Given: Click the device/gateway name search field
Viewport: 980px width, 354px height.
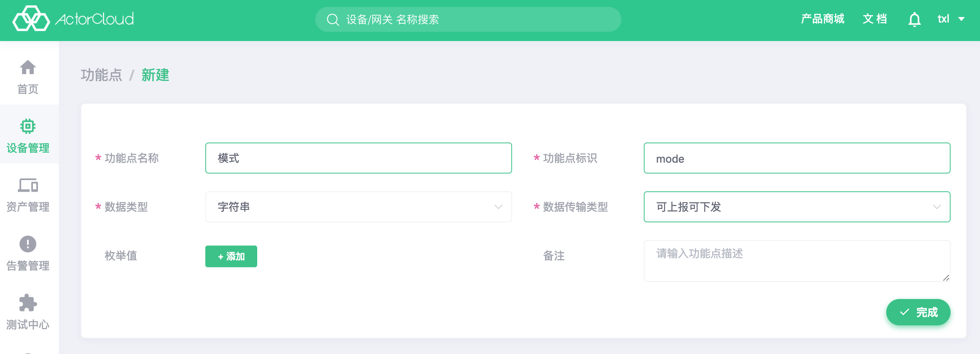Looking at the screenshot, I should point(468,19).
